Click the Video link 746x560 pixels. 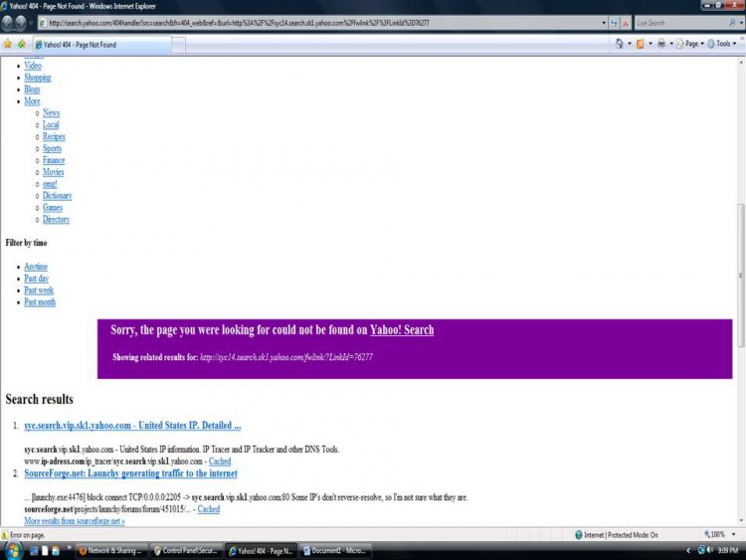33,66
